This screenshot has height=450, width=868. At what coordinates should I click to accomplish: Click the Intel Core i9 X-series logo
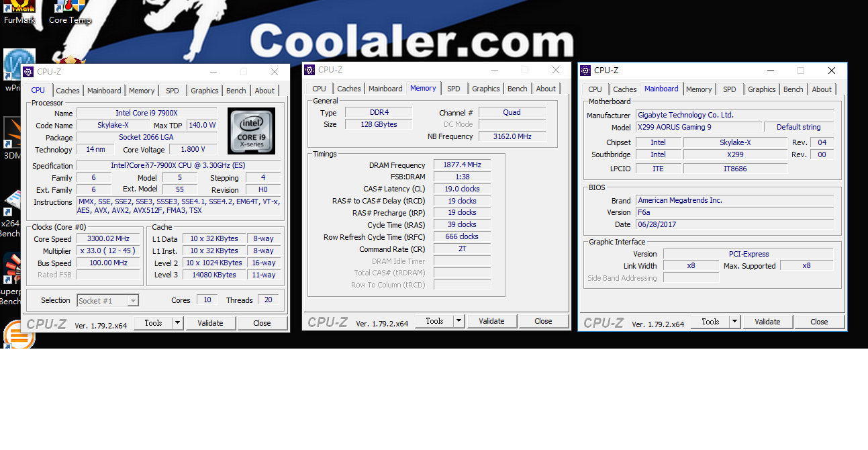[x=251, y=131]
